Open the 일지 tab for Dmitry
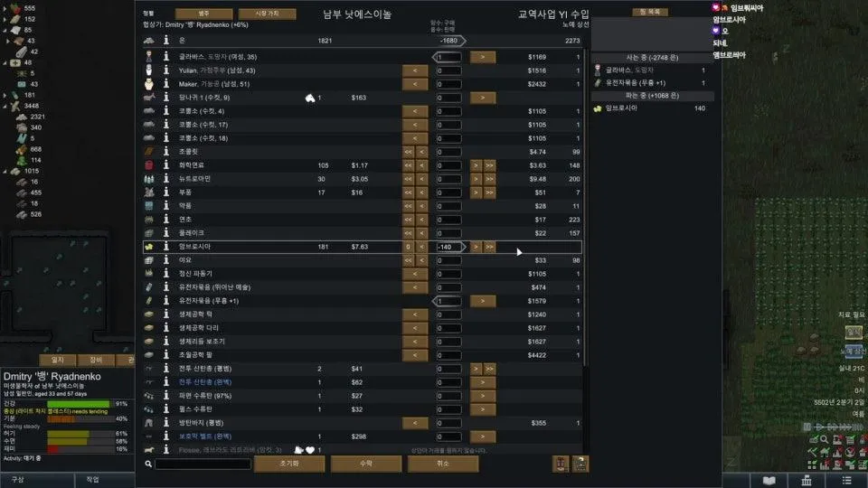The image size is (868, 488). point(58,360)
